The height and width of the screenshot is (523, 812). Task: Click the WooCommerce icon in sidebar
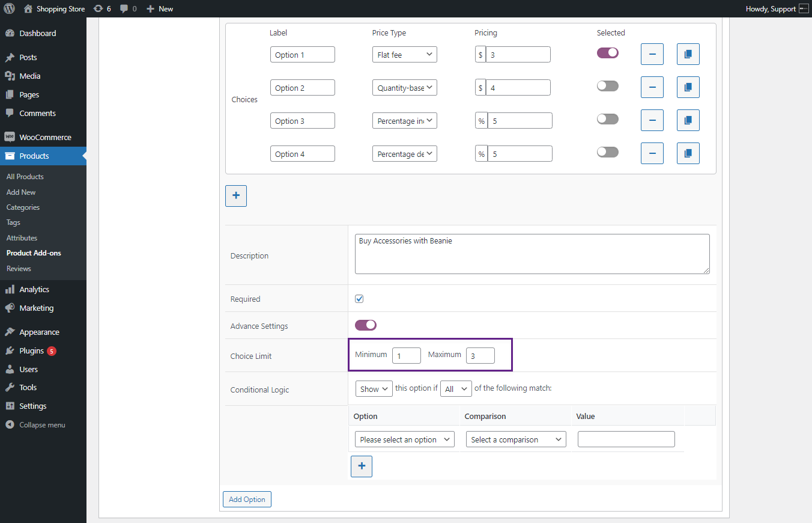(10, 137)
